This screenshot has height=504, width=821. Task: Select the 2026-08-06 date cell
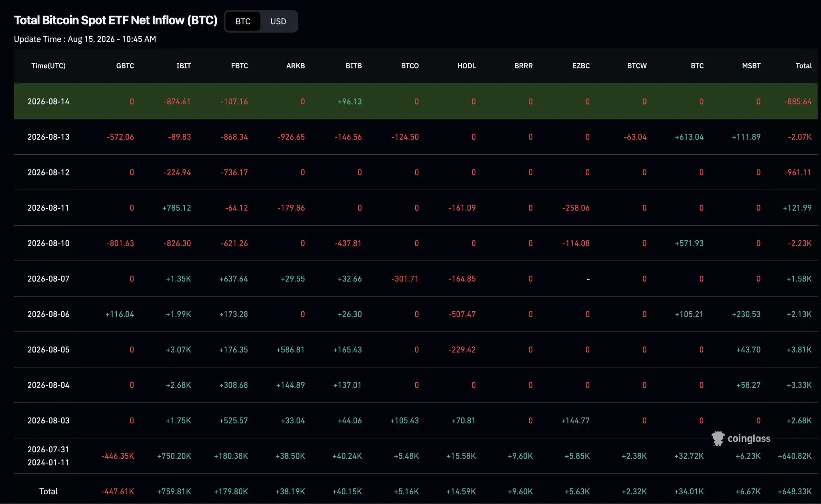pos(49,314)
